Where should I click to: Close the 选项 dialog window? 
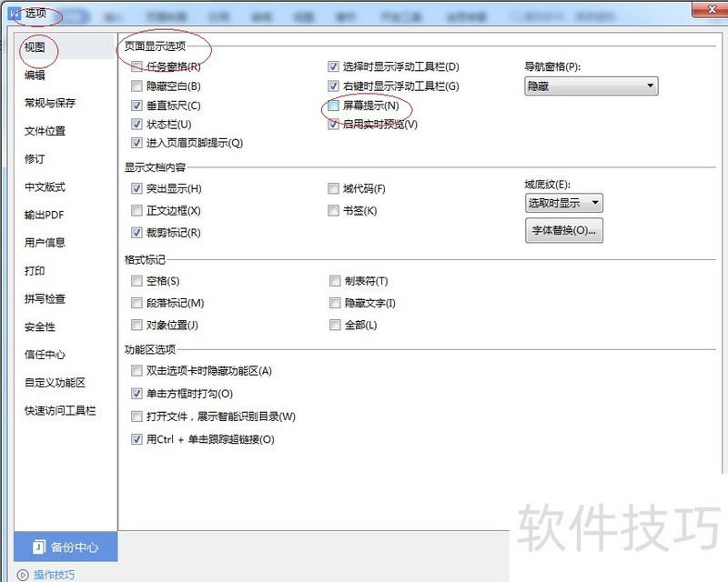coord(711,9)
